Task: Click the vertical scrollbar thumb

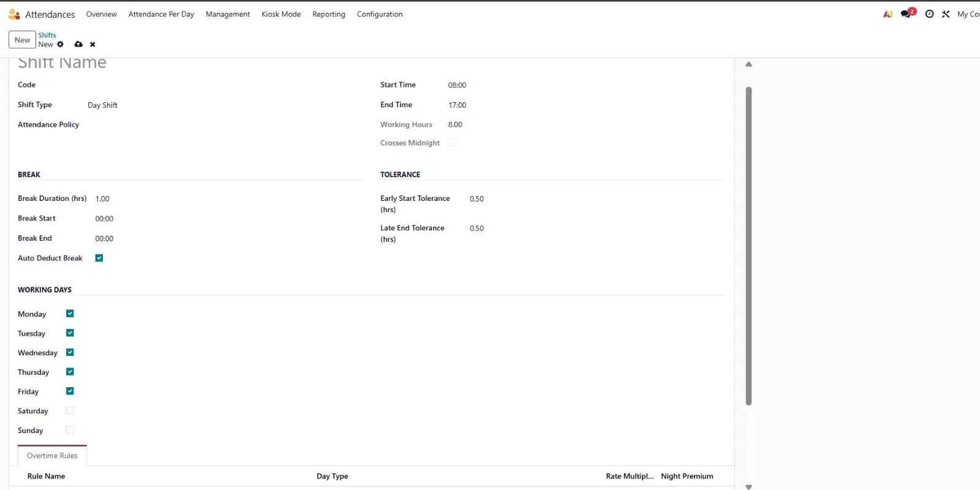Action: pyautogui.click(x=748, y=245)
